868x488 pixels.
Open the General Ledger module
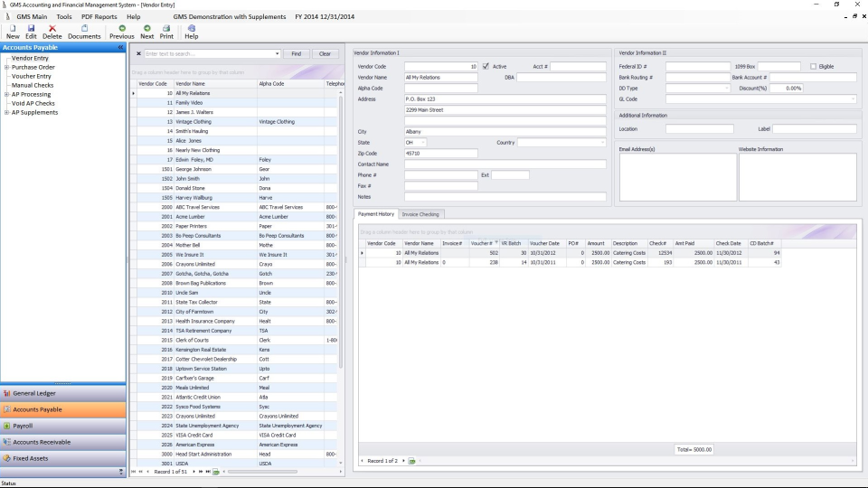(63, 393)
